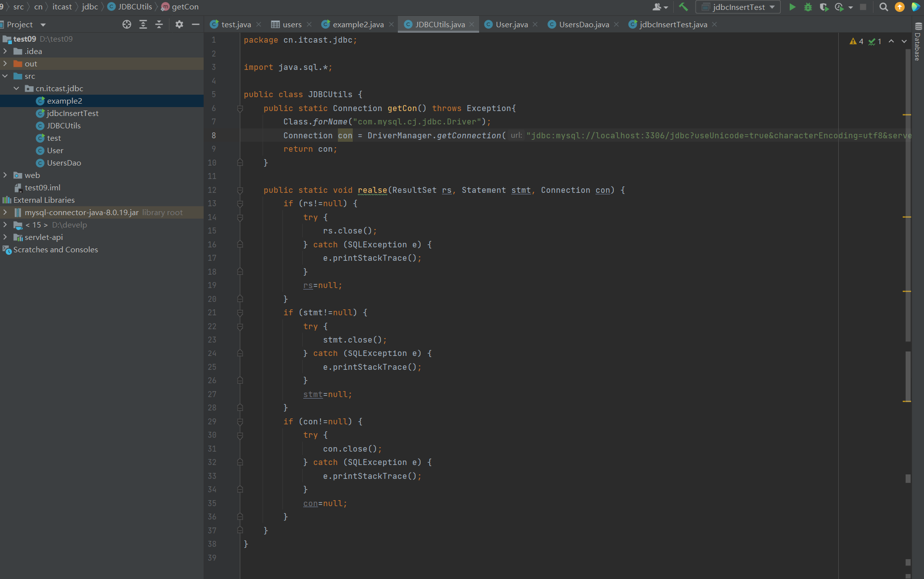
Task: Click the src breadcrumb
Action: (x=18, y=7)
